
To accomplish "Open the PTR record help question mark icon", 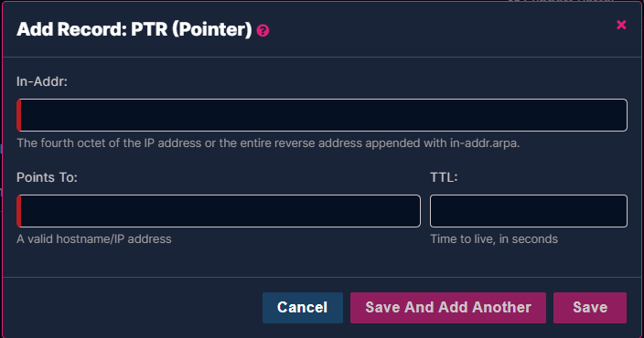I will 263,31.
